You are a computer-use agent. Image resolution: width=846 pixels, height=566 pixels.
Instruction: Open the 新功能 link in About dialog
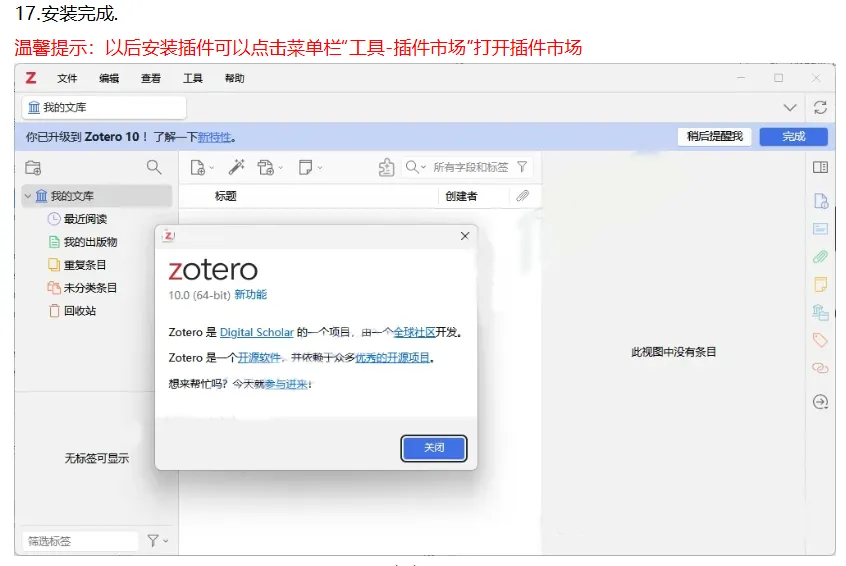(x=250, y=295)
